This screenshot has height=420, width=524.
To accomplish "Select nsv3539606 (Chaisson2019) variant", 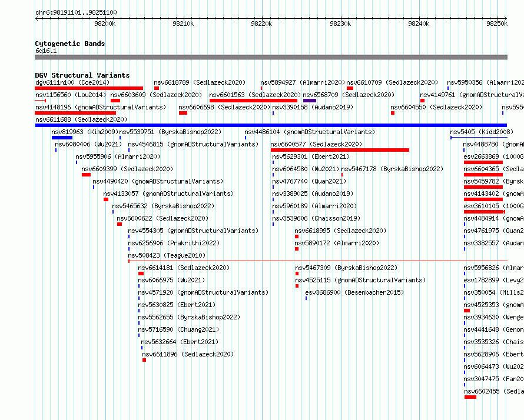I will [316, 218].
